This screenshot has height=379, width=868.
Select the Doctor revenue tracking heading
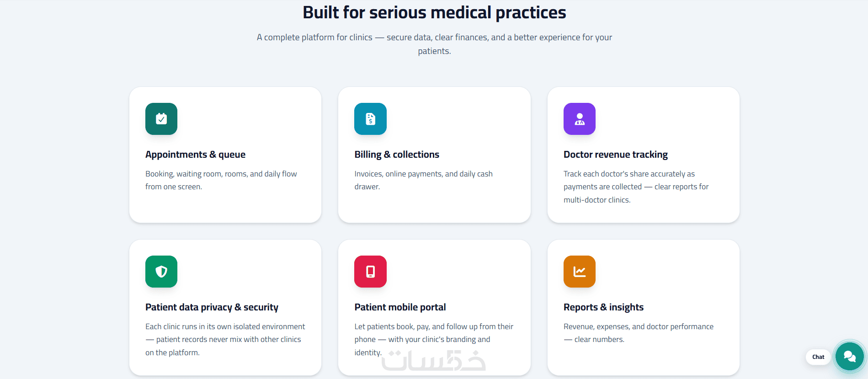[616, 155]
